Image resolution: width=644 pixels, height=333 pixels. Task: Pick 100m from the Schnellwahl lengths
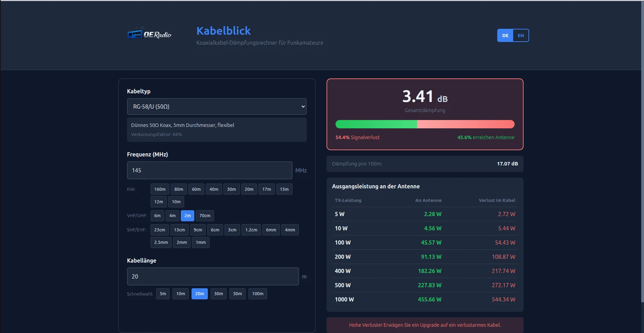tap(257, 293)
